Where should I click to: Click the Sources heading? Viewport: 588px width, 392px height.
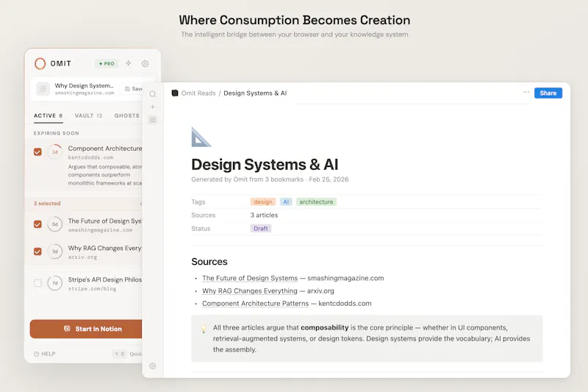209,262
